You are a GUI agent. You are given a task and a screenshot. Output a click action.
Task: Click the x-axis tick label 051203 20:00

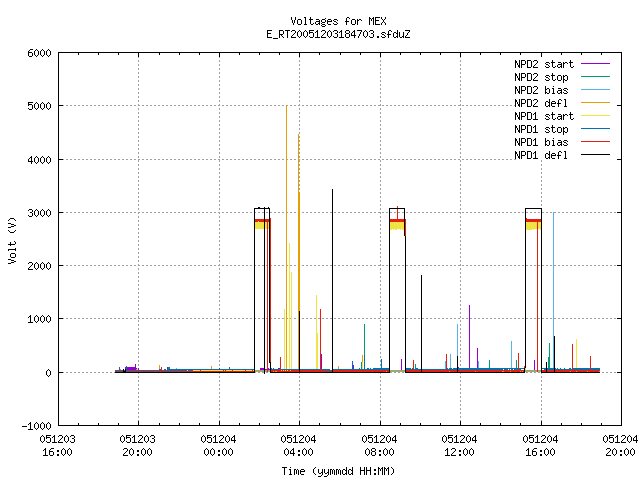pyautogui.click(x=138, y=446)
